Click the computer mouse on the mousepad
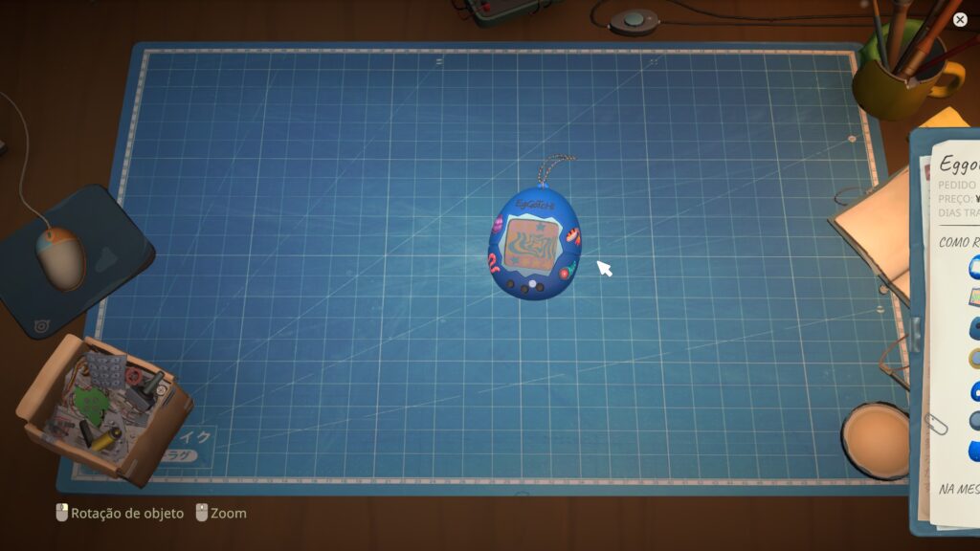 (x=60, y=258)
